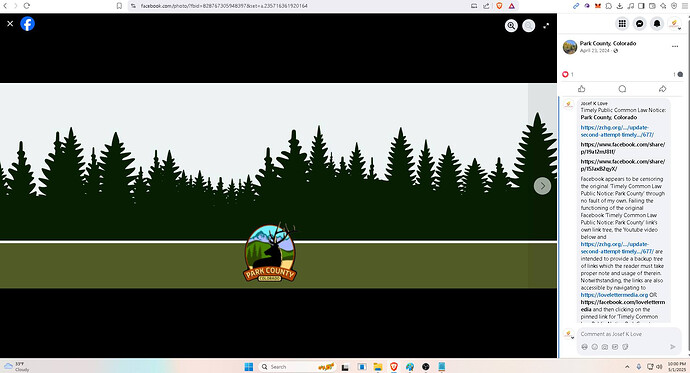Attach a photo to the comment

(605, 347)
